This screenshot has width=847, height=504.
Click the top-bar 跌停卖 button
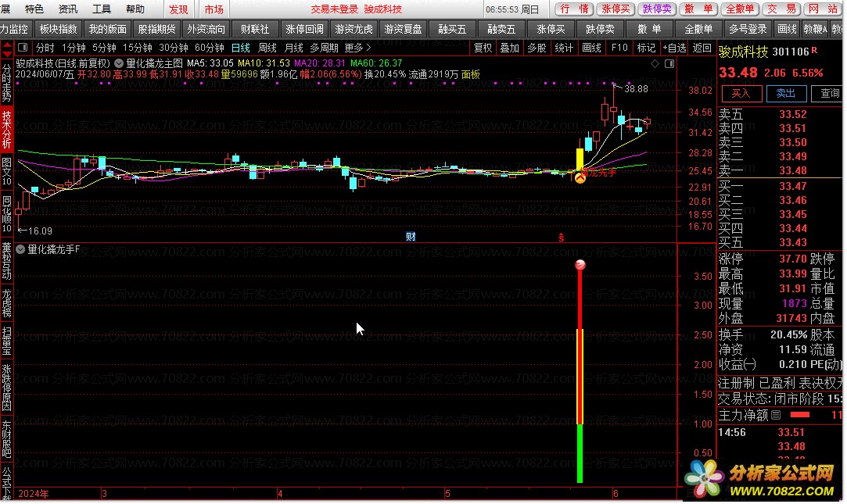click(x=657, y=9)
